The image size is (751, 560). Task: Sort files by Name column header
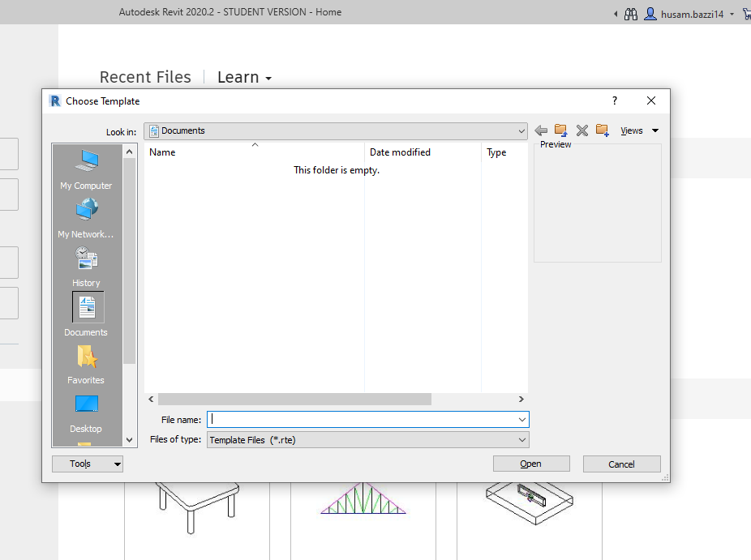(x=255, y=152)
